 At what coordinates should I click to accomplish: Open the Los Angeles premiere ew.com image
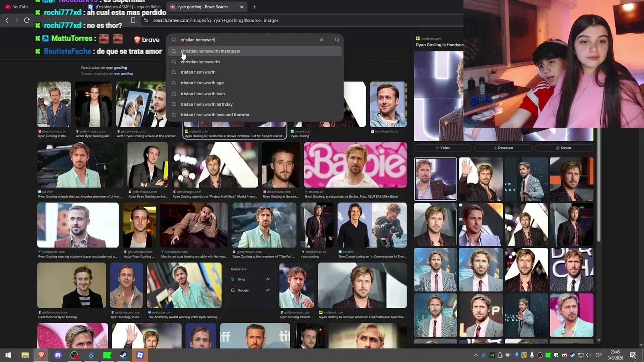tap(80, 165)
